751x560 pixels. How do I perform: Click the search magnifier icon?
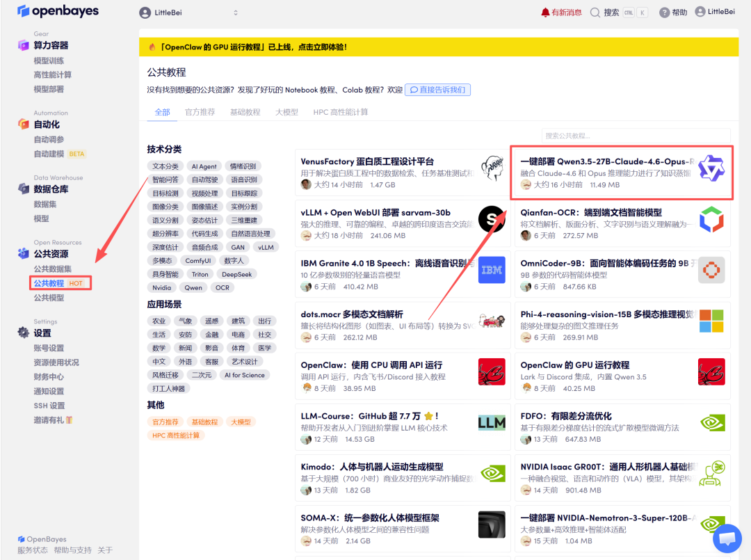click(x=595, y=13)
